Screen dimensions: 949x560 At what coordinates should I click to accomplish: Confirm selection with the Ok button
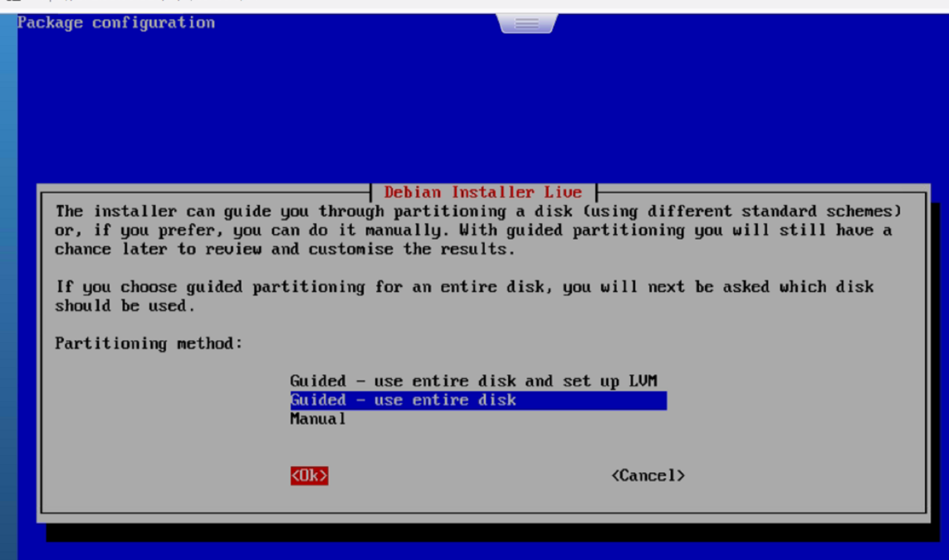point(309,476)
